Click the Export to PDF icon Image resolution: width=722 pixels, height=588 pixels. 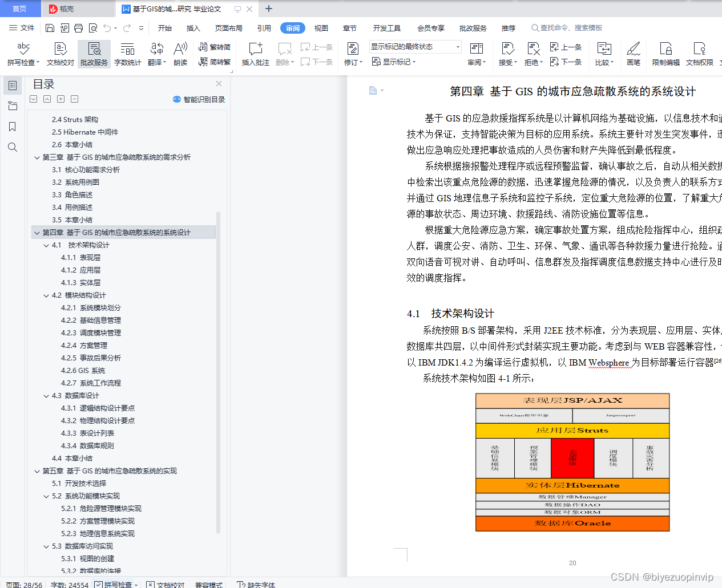pos(64,28)
